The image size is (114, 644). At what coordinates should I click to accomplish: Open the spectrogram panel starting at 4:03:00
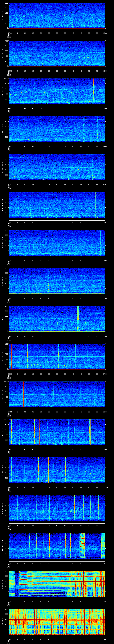(57, 622)
